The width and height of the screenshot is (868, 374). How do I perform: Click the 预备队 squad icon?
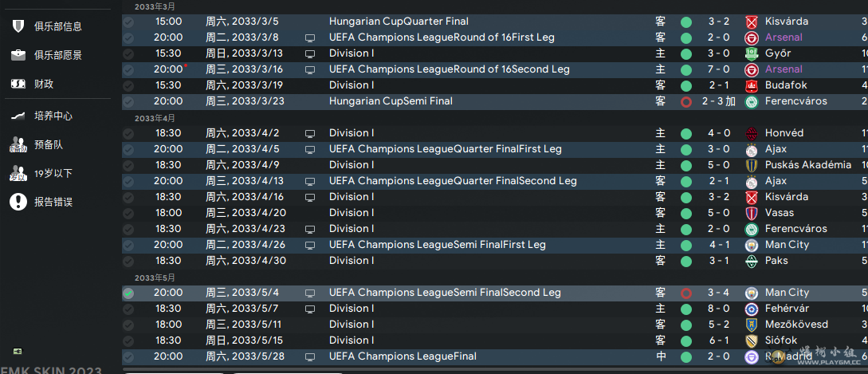(x=18, y=144)
